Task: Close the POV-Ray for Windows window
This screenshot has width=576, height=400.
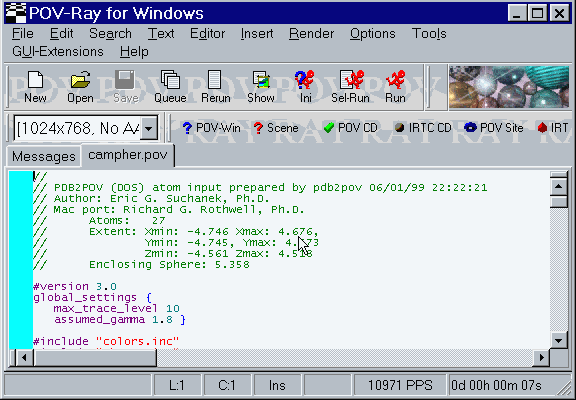Action: coord(559,14)
